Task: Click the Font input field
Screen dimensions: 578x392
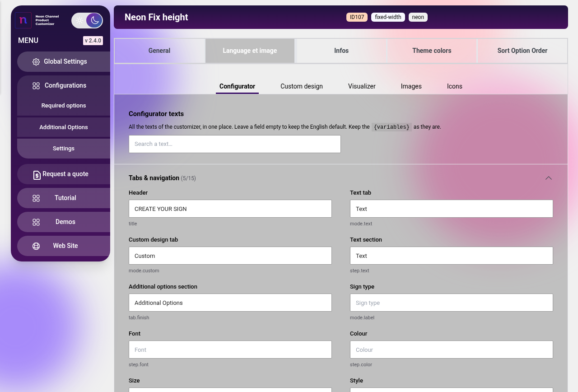Action: (x=230, y=350)
